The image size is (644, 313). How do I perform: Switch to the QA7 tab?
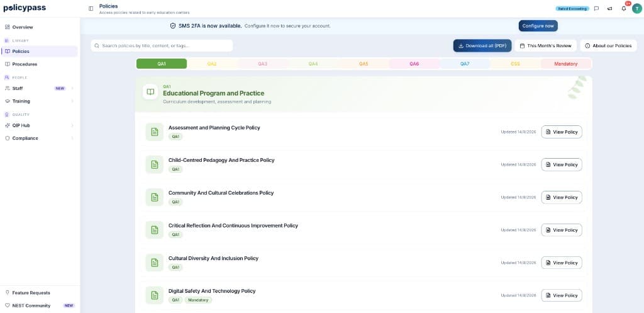click(465, 64)
